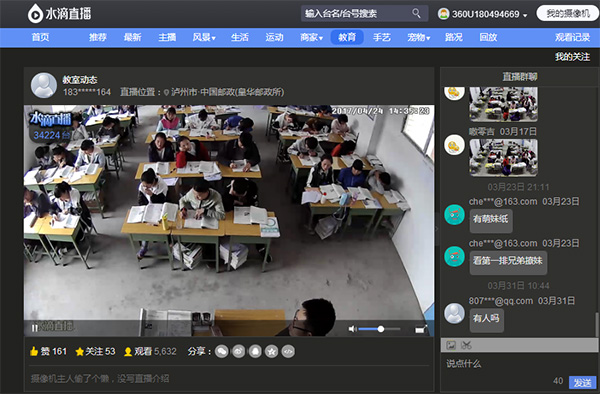Image resolution: width=600 pixels, height=394 pixels.
Task: Expand the 宠物 category dropdown
Action: pyautogui.click(x=428, y=38)
